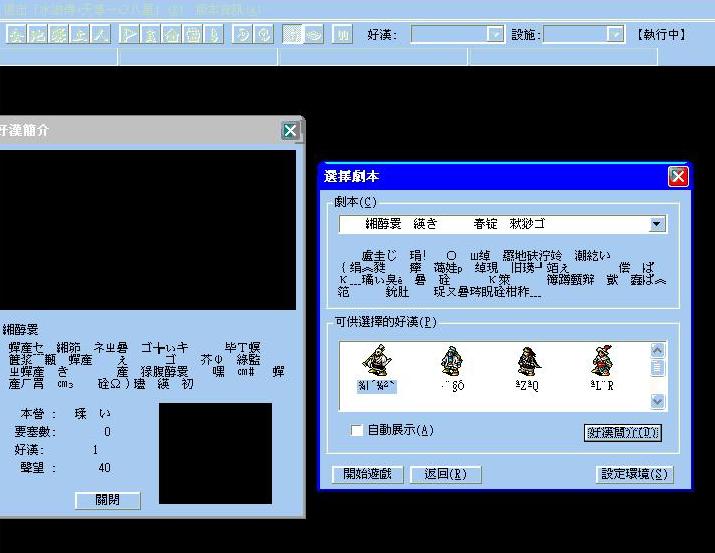Close the 好漢簡介 window with its X

coord(290,131)
